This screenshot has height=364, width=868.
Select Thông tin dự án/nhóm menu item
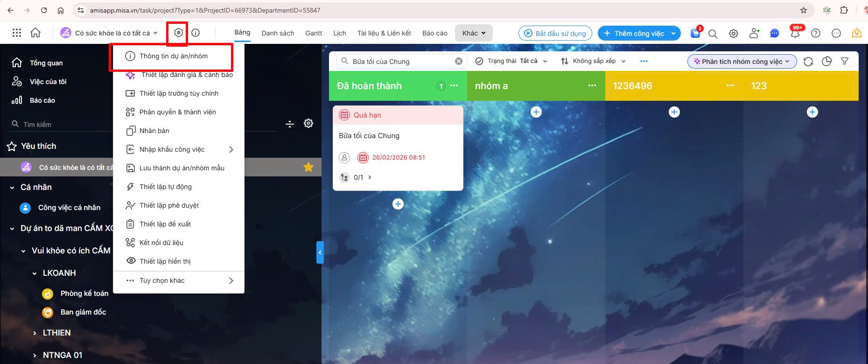[179, 56]
